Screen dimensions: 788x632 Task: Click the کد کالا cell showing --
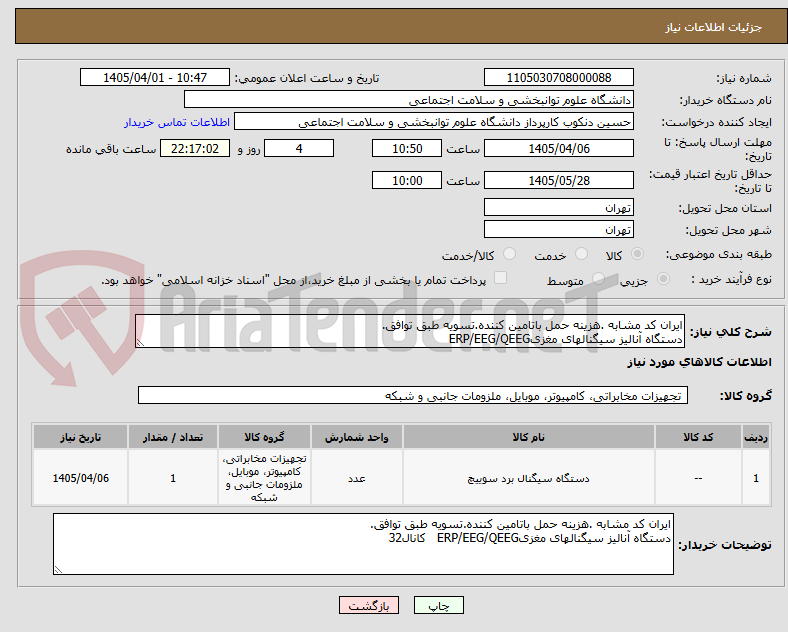698,478
